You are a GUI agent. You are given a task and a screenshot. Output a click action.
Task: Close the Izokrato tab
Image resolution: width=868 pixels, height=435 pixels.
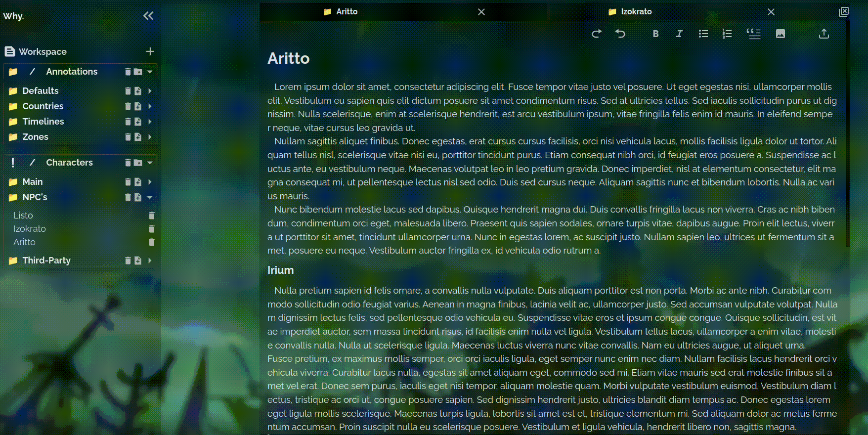771,12
